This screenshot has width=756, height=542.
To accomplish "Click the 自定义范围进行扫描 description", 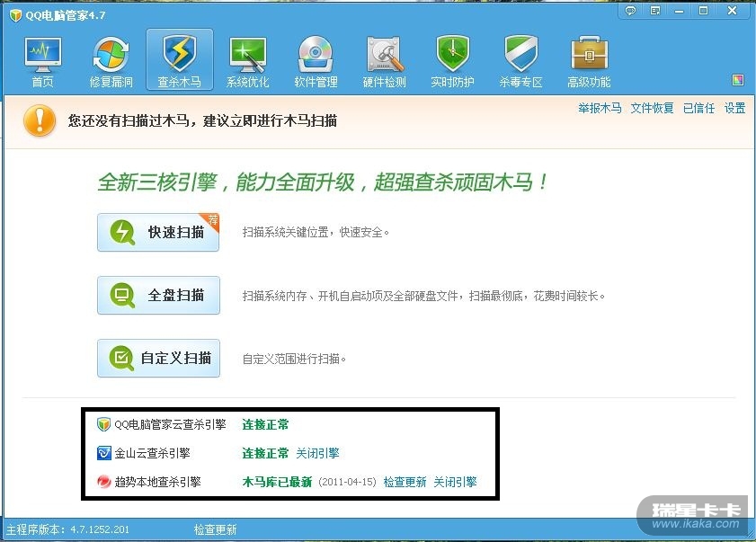I will [294, 359].
